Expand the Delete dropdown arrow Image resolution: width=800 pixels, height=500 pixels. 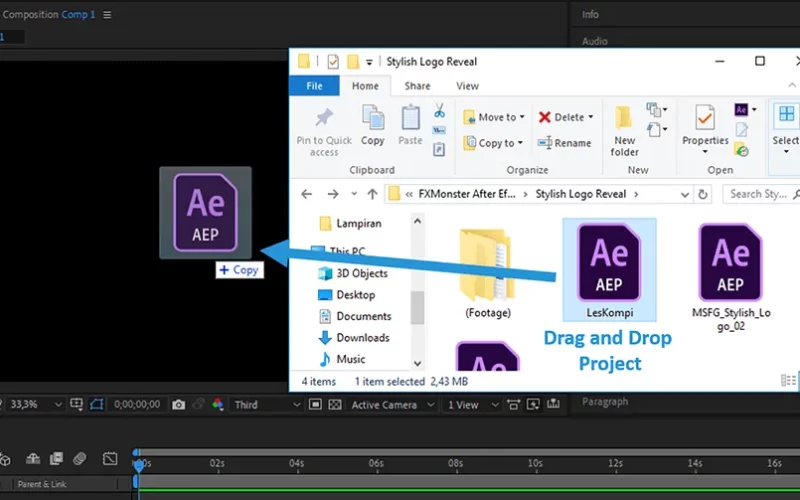pyautogui.click(x=591, y=117)
